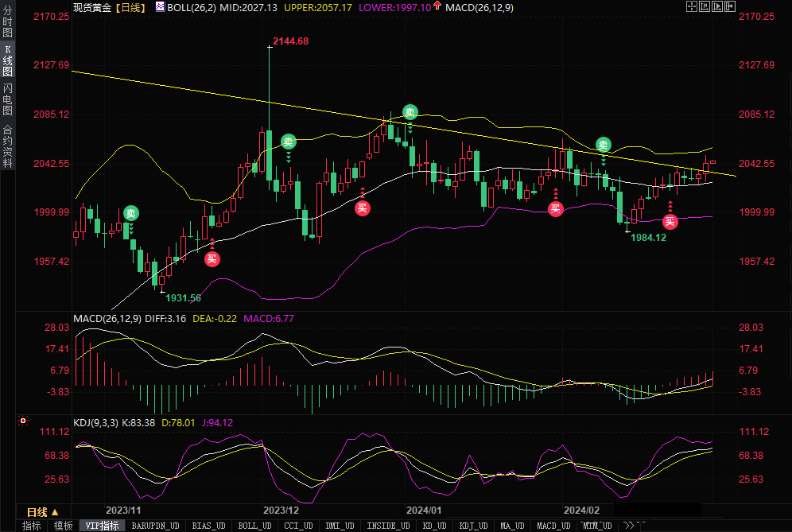Click the rightmost layout icon at top-right
Screen dimensions: 792x532
click(x=729, y=6)
